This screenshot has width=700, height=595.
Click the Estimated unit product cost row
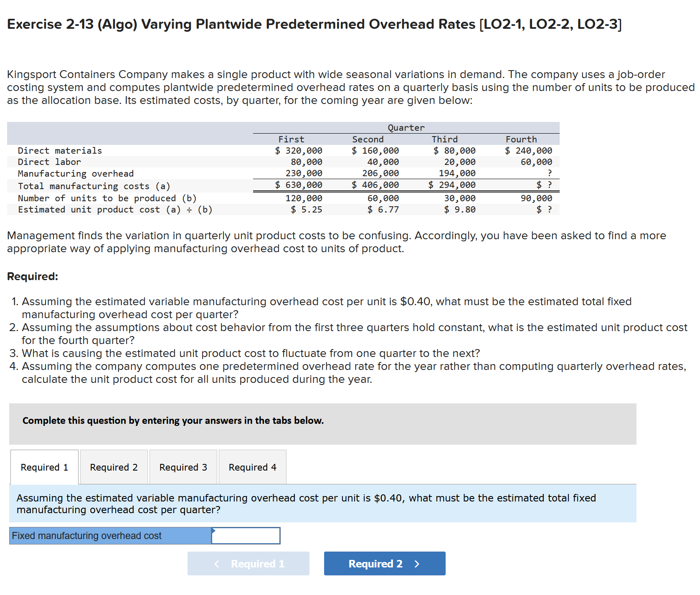click(167, 209)
